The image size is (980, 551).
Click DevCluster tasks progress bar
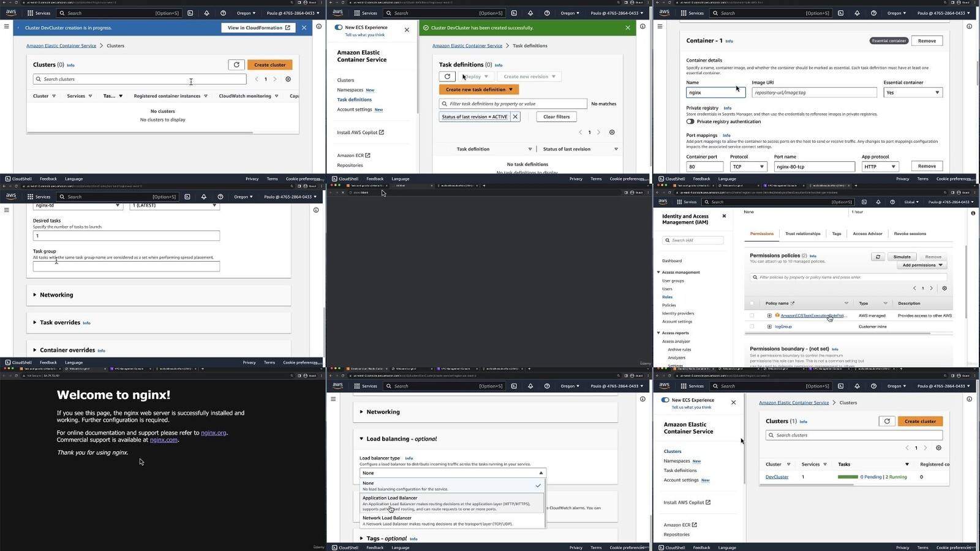click(848, 477)
